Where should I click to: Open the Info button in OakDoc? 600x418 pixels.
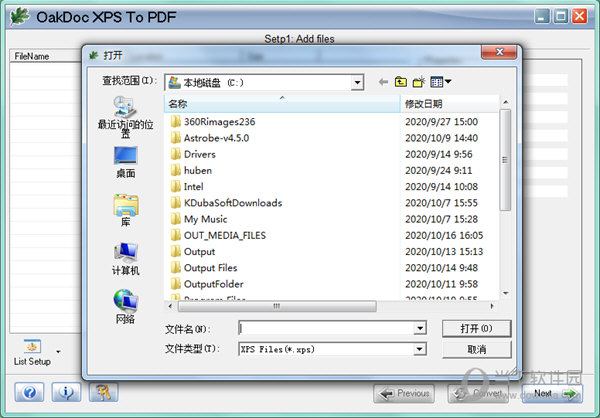[x=66, y=392]
